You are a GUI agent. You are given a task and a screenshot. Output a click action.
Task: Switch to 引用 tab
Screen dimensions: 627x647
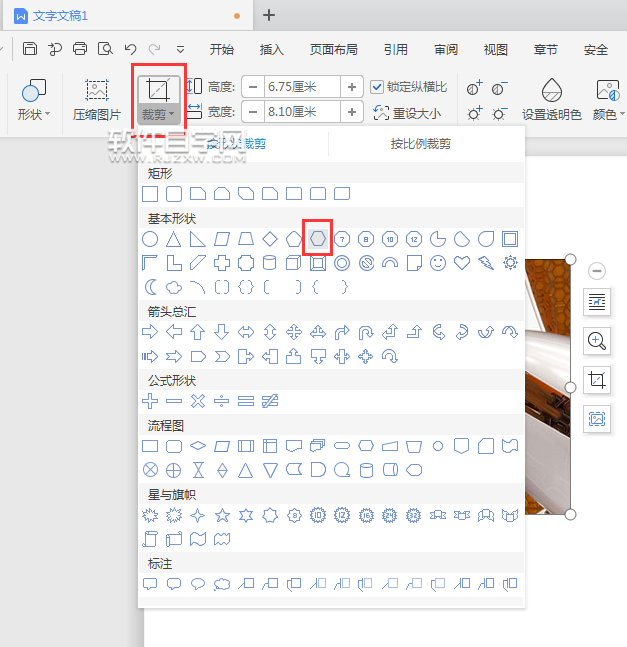(x=396, y=50)
